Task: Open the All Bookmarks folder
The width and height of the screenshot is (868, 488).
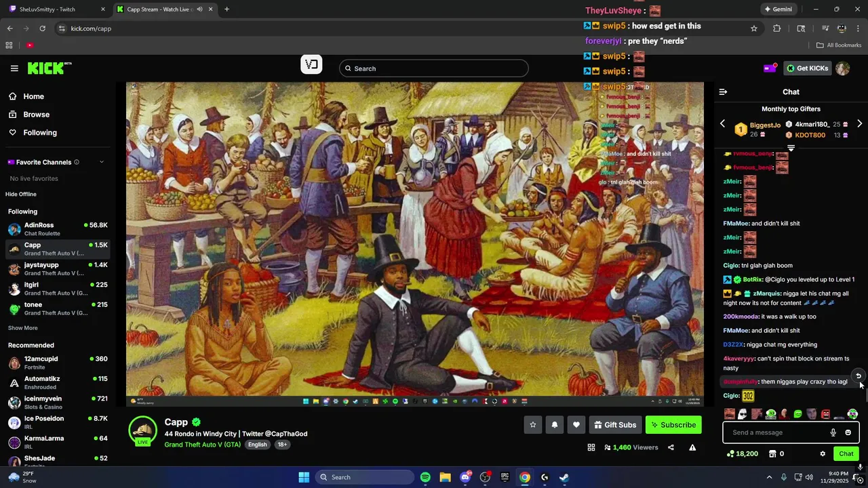Action: click(839, 45)
